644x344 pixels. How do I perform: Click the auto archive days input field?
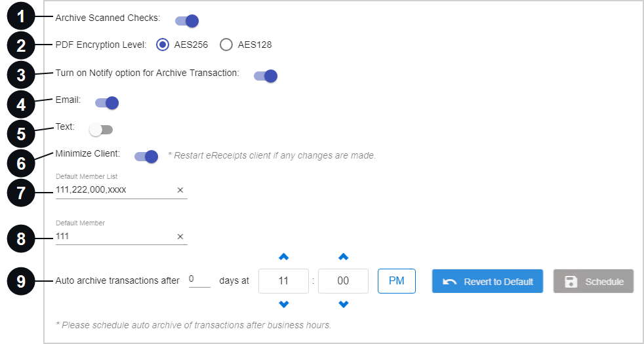click(199, 280)
